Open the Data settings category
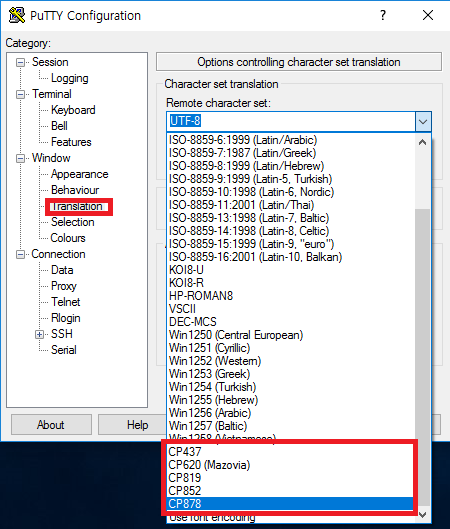Image resolution: width=450 pixels, height=529 pixels. (62, 270)
